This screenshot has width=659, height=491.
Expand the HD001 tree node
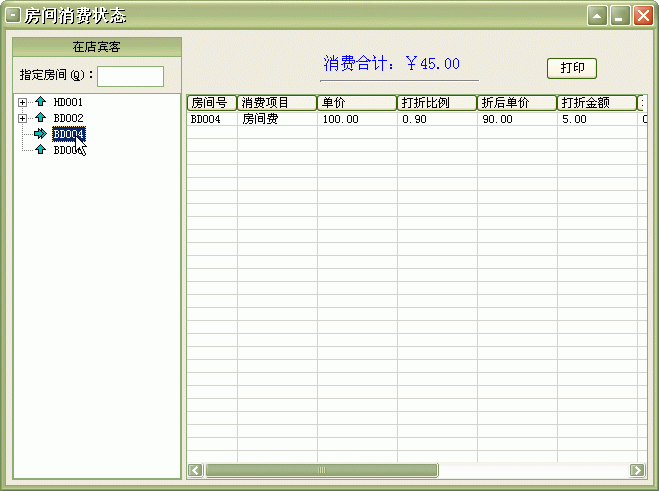point(23,102)
